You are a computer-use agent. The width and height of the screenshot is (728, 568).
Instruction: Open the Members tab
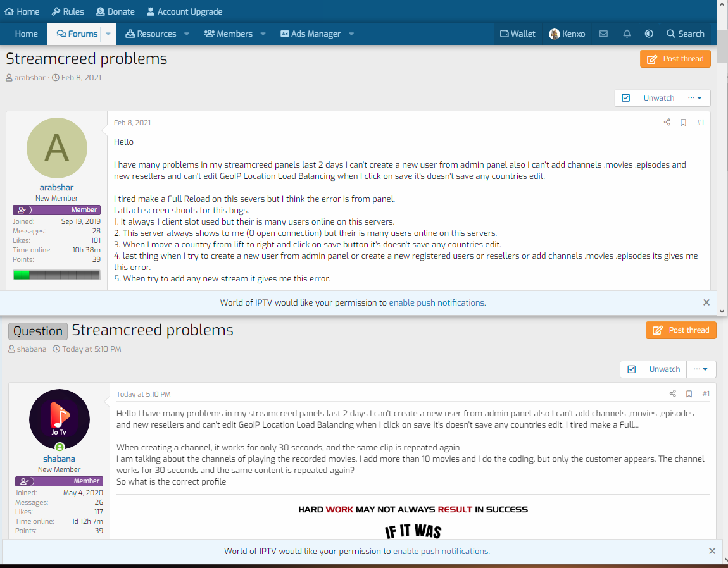click(x=229, y=34)
